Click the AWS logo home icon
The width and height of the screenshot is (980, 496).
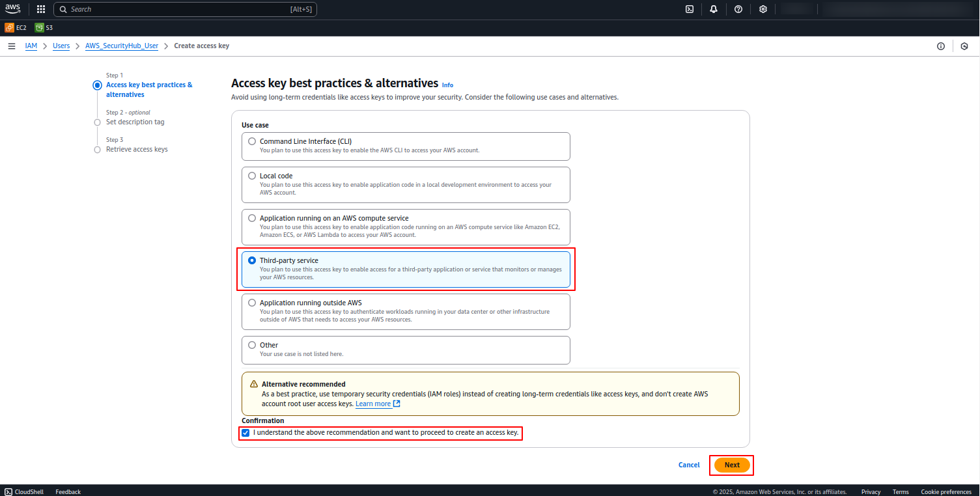(13, 9)
